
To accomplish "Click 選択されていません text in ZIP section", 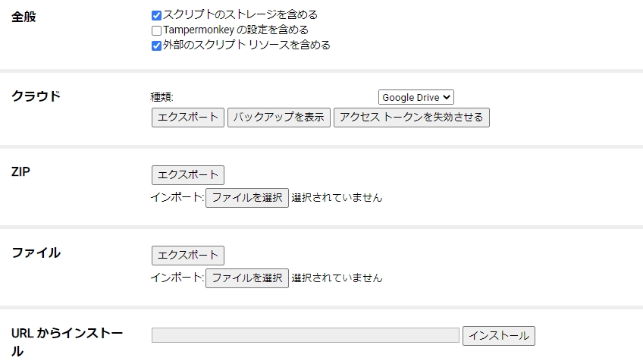I will point(337,198).
